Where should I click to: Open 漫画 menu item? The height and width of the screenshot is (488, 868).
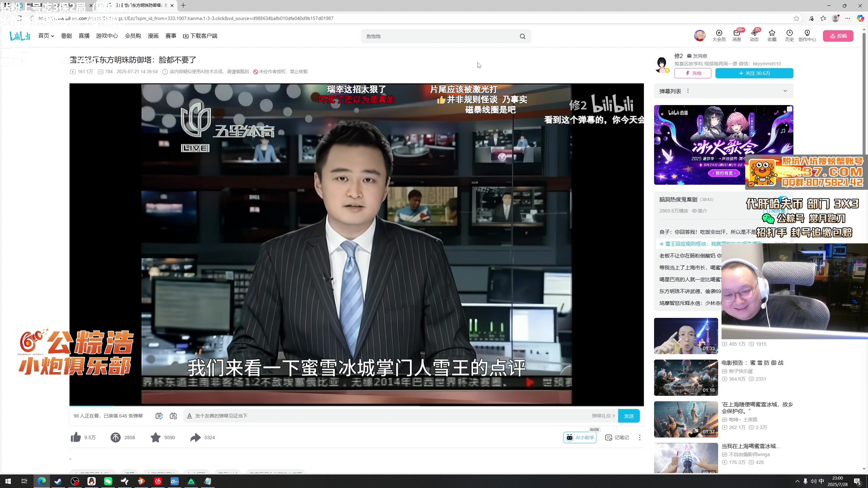pos(153,36)
